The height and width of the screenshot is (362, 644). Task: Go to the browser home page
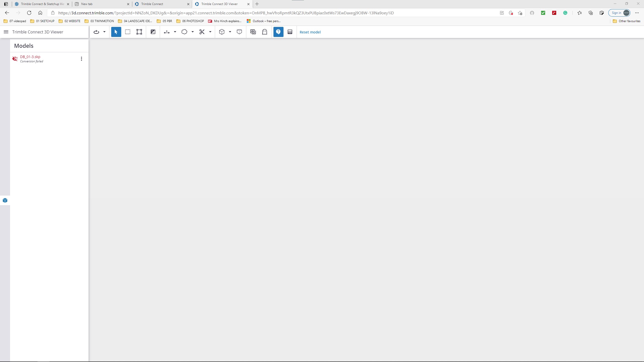(x=40, y=13)
